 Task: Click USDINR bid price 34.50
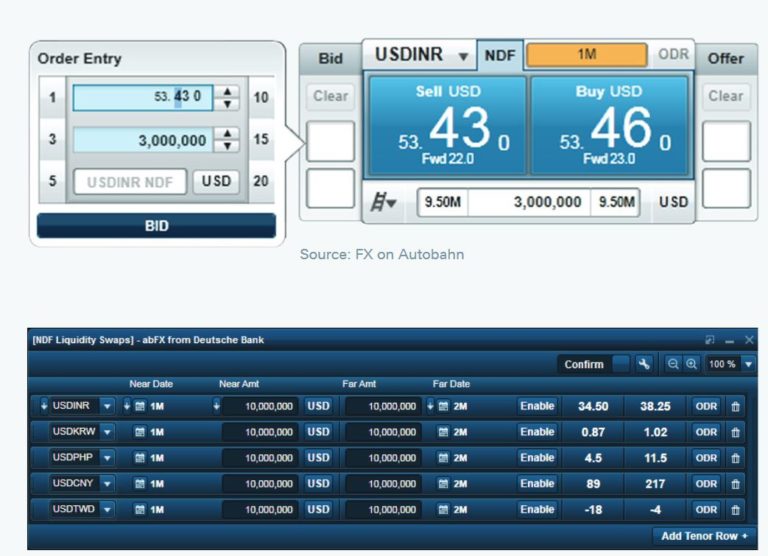tap(593, 406)
